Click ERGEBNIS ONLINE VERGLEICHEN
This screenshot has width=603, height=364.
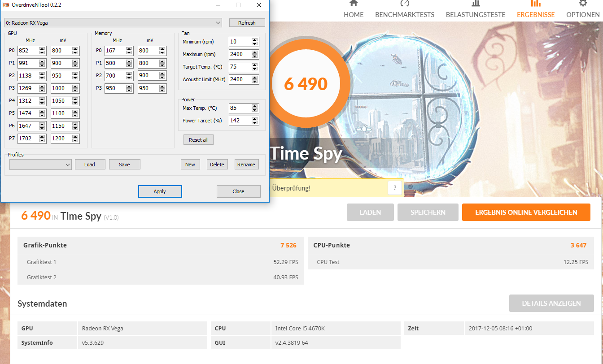click(526, 212)
